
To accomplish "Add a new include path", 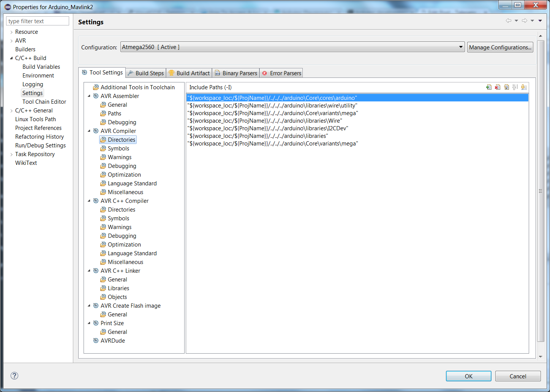I will pyautogui.click(x=489, y=87).
